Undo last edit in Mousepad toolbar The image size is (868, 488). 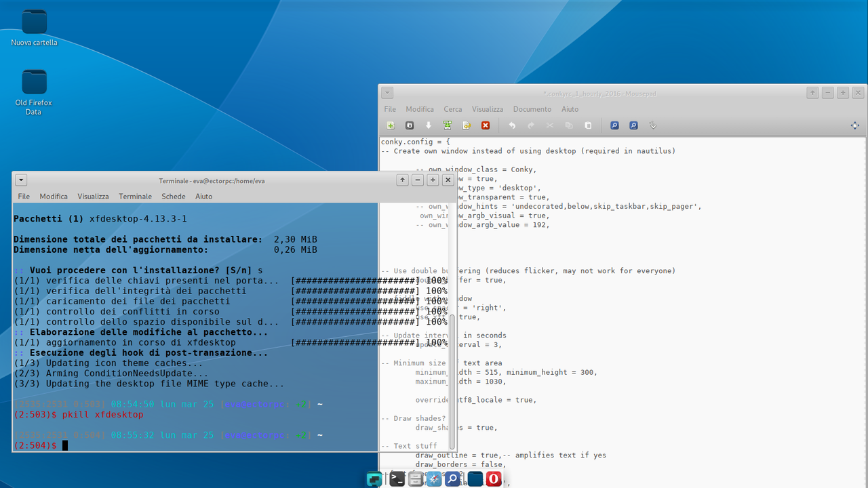[512, 125]
